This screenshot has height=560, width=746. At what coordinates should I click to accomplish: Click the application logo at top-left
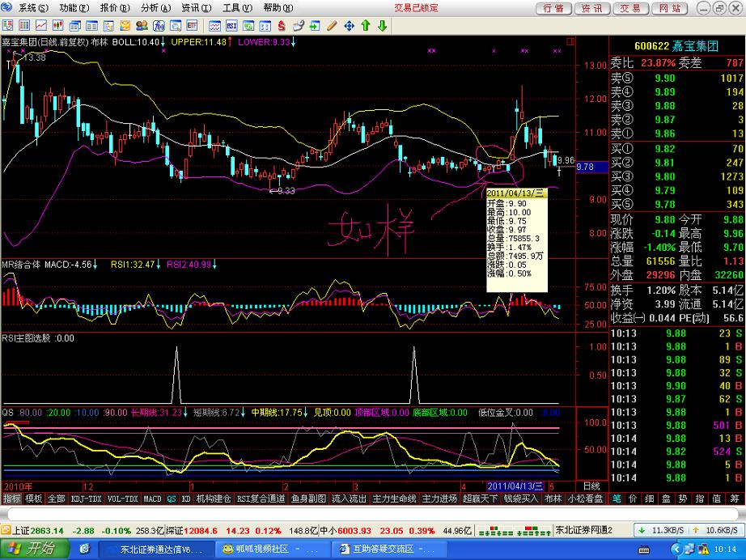click(x=6, y=7)
